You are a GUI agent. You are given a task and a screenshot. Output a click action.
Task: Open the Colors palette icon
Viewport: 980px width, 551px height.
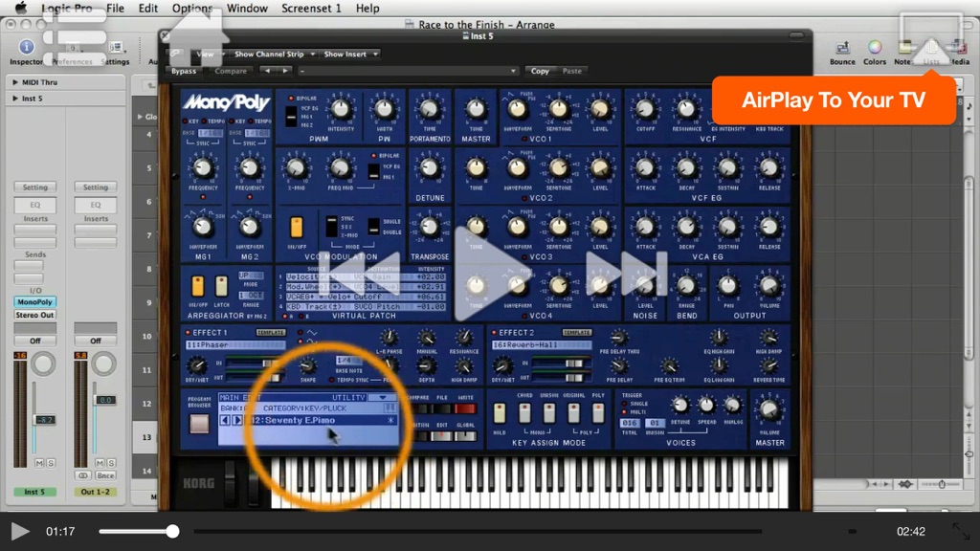point(875,48)
